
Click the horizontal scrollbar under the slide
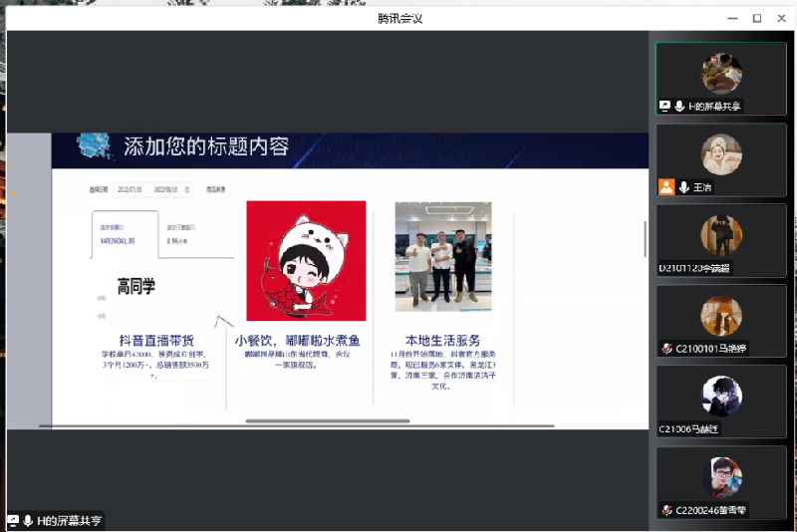pyautogui.click(x=328, y=421)
